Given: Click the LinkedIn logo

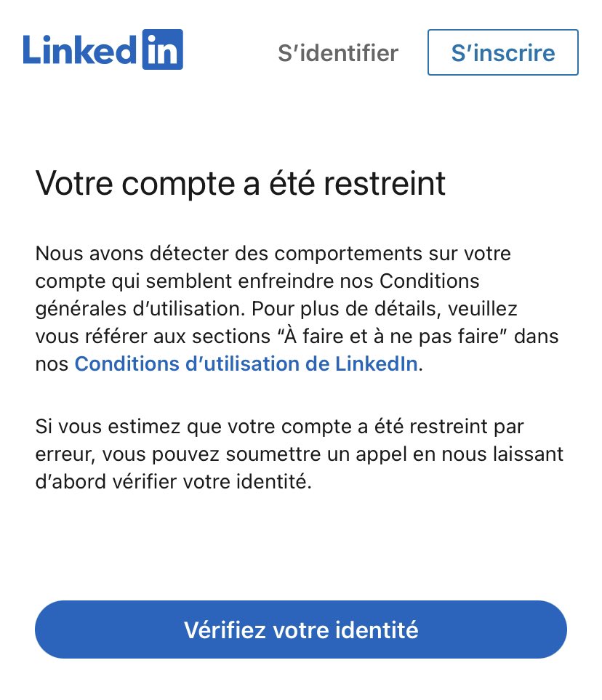Looking at the screenshot, I should pyautogui.click(x=103, y=50).
